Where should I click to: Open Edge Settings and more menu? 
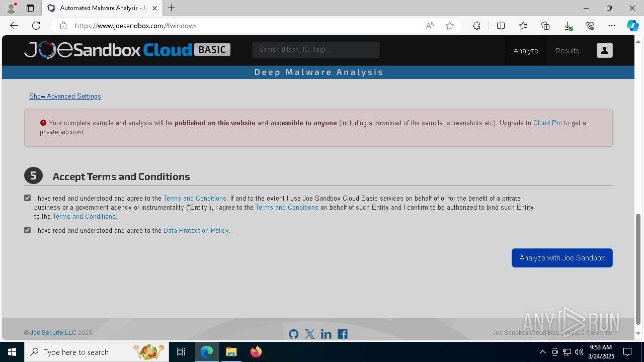pyautogui.click(x=612, y=26)
